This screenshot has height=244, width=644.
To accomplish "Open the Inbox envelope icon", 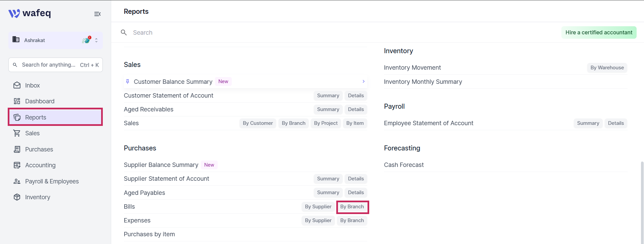I will (17, 85).
